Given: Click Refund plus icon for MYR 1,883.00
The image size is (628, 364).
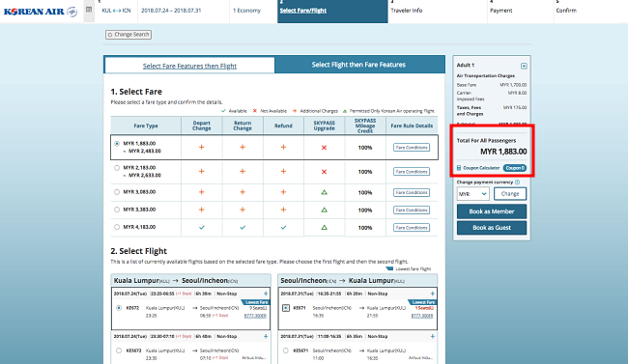Looking at the screenshot, I should point(283,148).
